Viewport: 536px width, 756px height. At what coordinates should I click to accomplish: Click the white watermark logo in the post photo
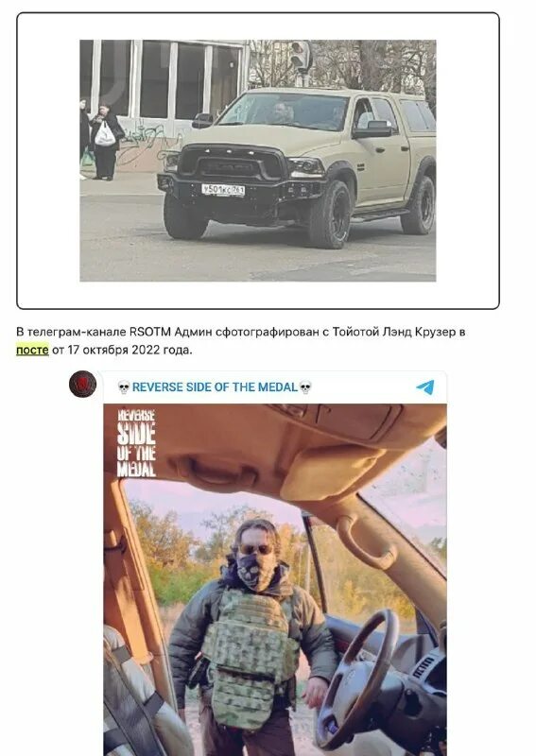point(136,443)
